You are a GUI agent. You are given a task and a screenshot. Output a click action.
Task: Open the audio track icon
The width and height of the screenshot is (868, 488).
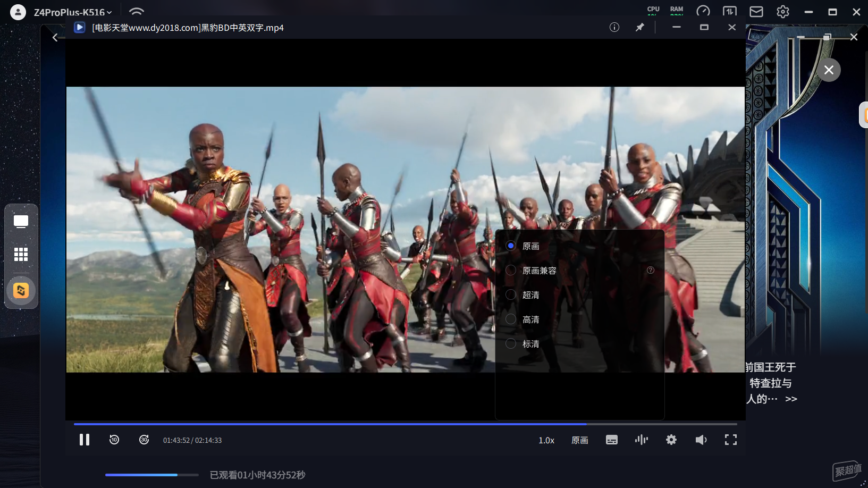[642, 440]
